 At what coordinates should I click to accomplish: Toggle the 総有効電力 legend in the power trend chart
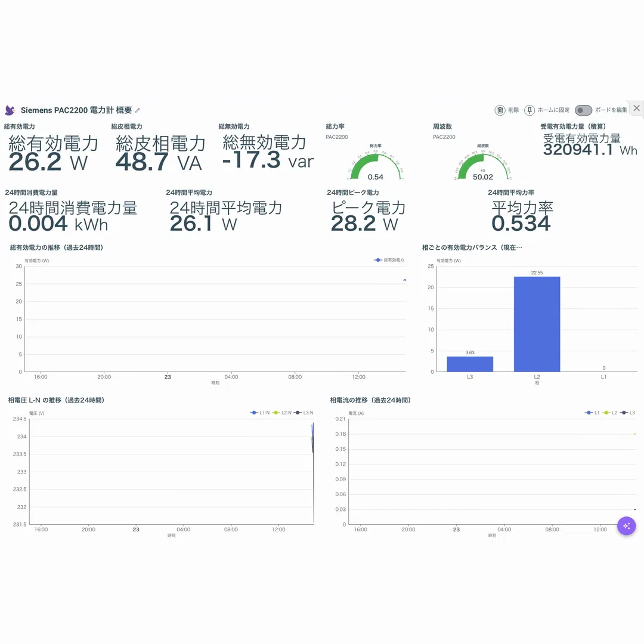click(x=389, y=260)
